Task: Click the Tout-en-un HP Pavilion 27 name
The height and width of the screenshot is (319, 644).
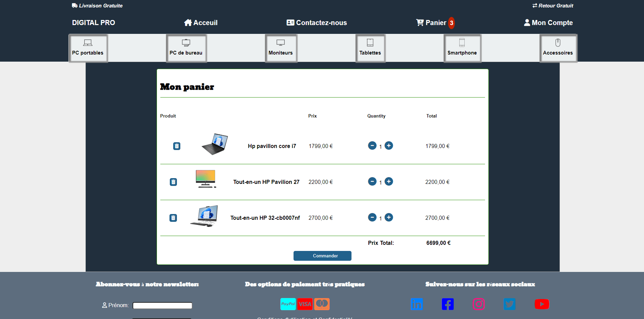Action: (266, 182)
